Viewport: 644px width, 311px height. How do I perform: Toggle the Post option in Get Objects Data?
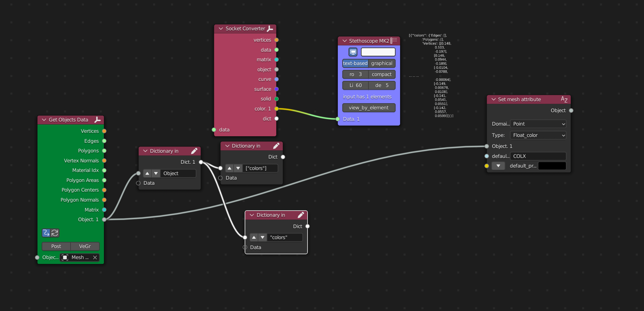(x=56, y=246)
